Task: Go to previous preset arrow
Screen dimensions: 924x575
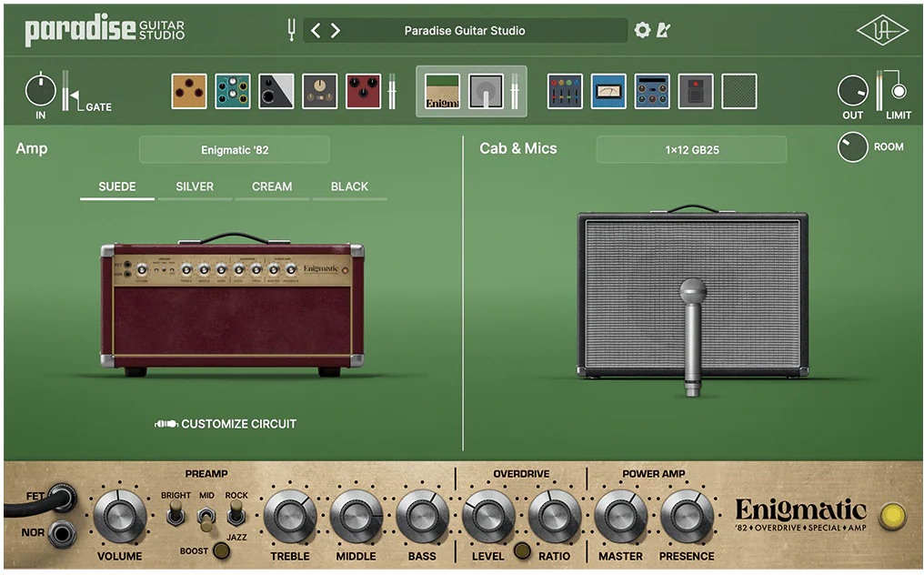Action: [316, 30]
